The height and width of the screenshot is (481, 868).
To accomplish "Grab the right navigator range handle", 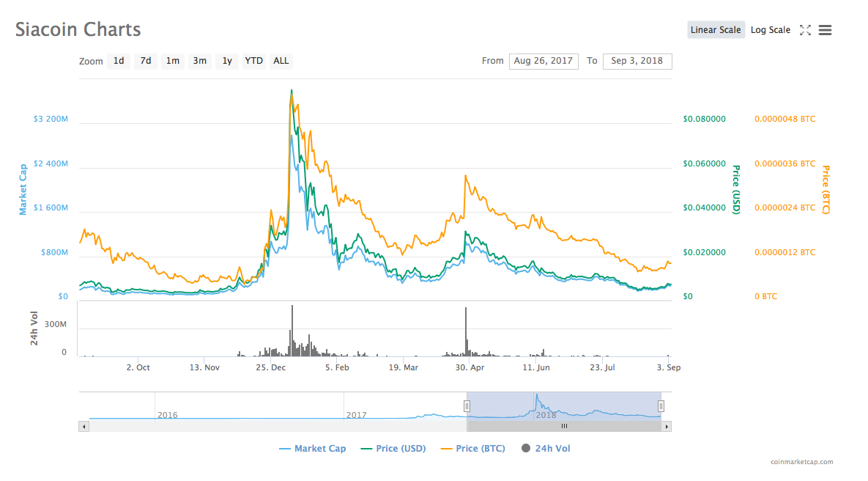I will (x=661, y=406).
